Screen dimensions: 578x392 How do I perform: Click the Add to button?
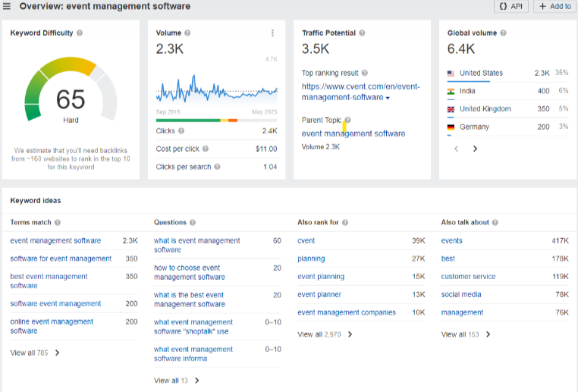click(x=555, y=6)
